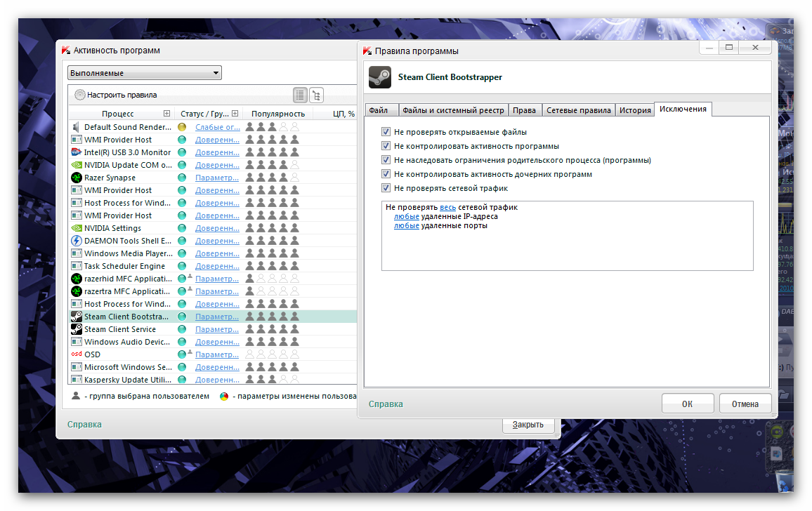Click the Intel USB 3.0 Monitor icon
The image size is (812, 511).
(77, 152)
